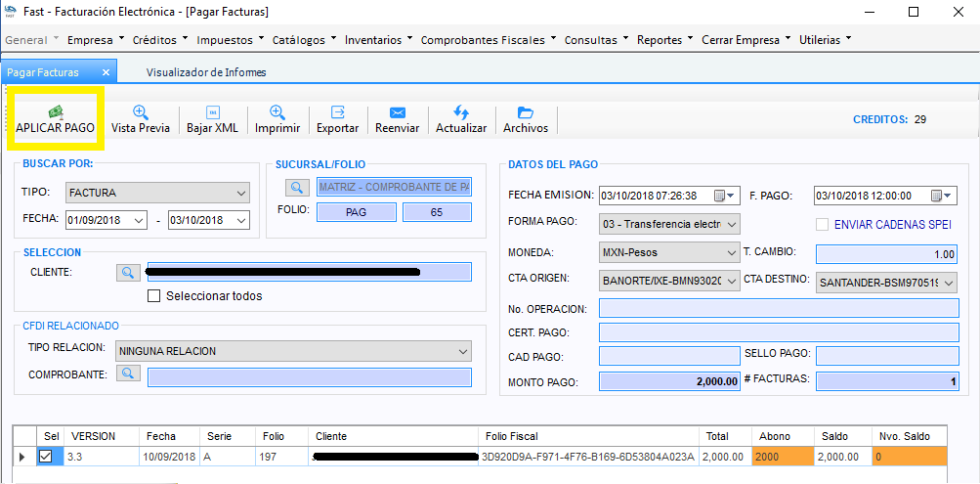Click the Cad Pago input field
The width and height of the screenshot is (980, 484).
[x=669, y=357]
